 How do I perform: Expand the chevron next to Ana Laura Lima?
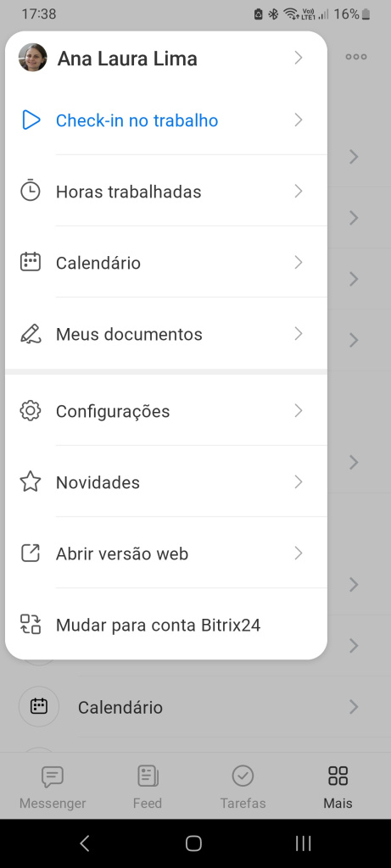click(299, 58)
